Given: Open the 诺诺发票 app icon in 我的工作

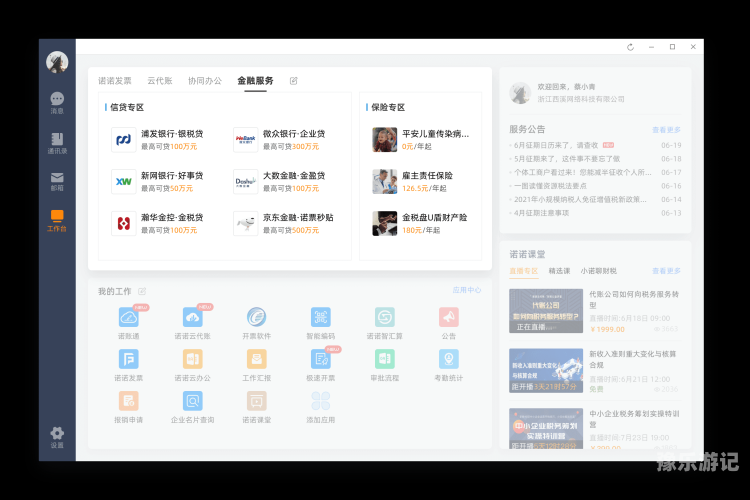Looking at the screenshot, I should pos(129,359).
